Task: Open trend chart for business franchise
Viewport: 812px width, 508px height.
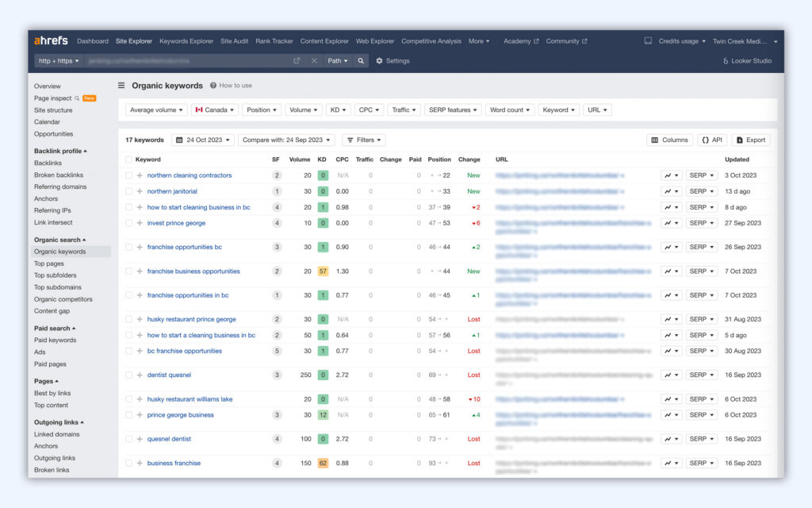Action: coord(671,463)
